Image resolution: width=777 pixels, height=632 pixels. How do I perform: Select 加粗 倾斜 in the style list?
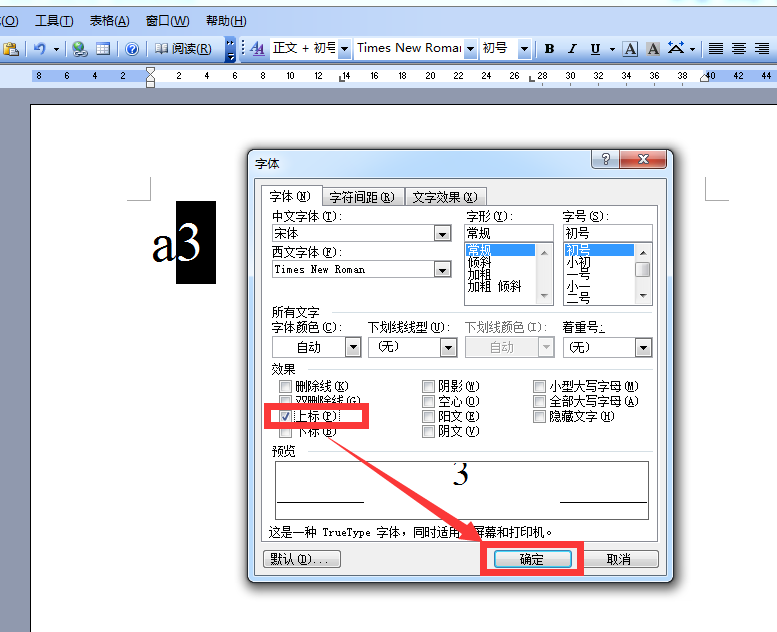[495, 286]
